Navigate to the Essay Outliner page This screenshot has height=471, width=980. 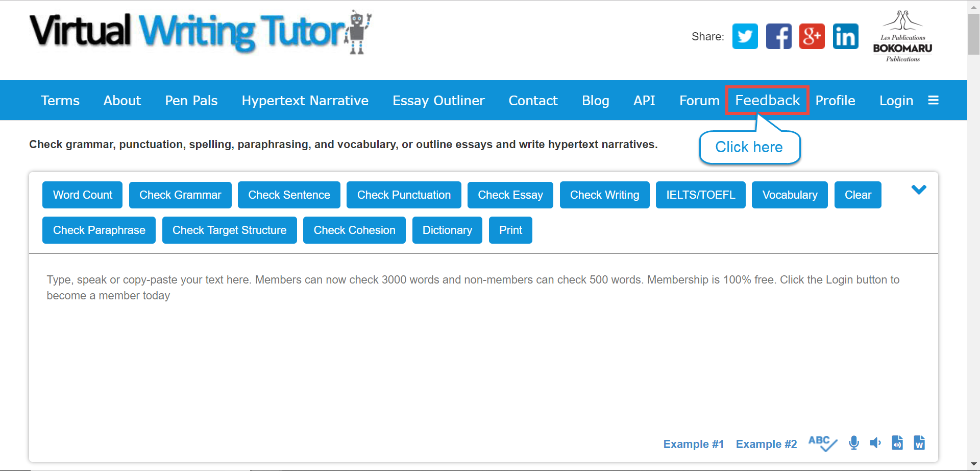(438, 100)
